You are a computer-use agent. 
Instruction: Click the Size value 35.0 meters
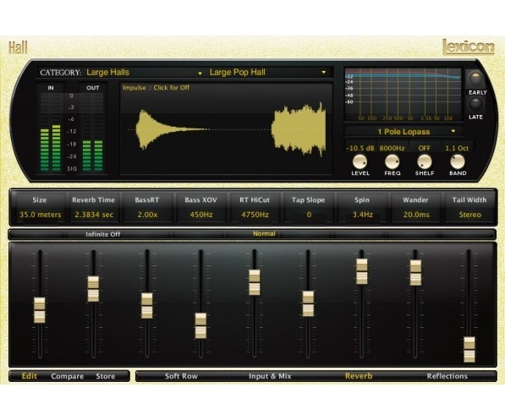40,215
